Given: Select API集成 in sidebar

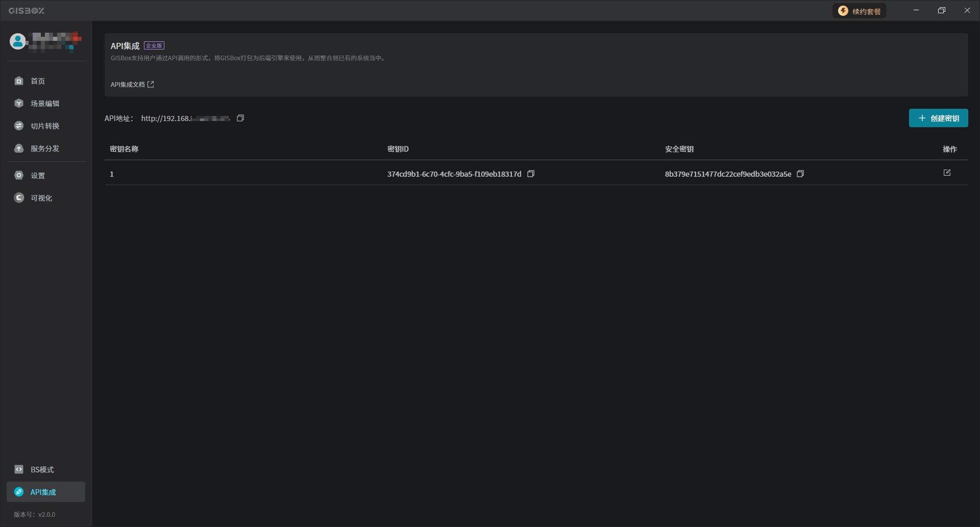Looking at the screenshot, I should click(x=43, y=492).
